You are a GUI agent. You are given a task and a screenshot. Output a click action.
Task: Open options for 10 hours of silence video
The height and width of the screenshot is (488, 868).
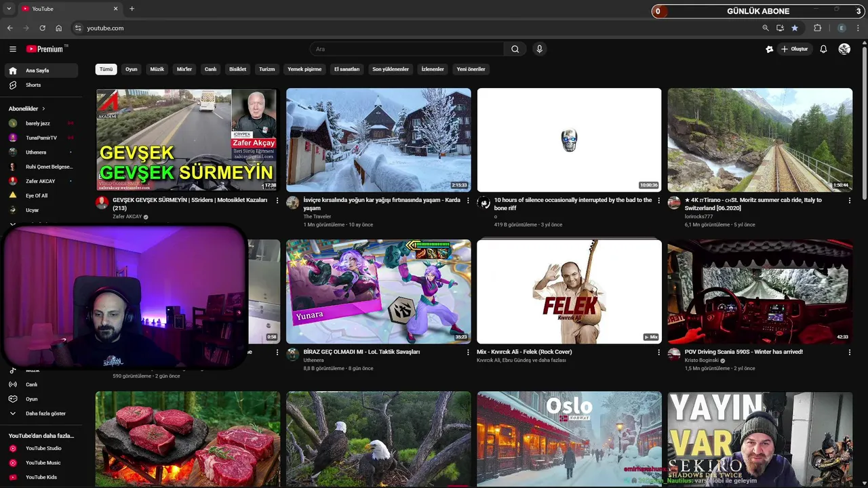tap(658, 201)
